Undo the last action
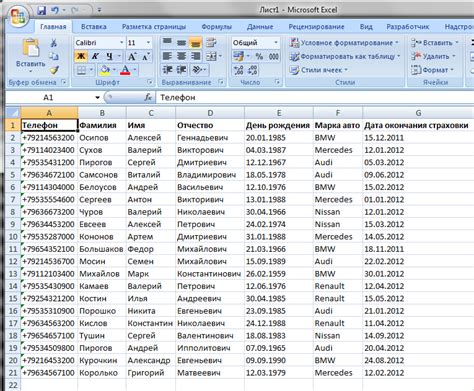474x391 pixels. (x=55, y=10)
